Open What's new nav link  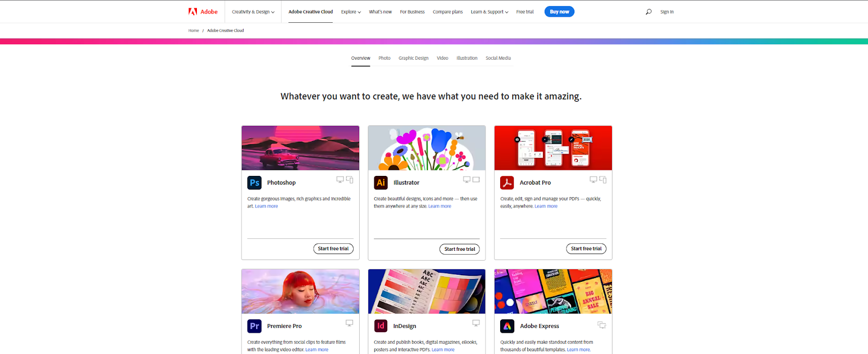[x=380, y=11]
